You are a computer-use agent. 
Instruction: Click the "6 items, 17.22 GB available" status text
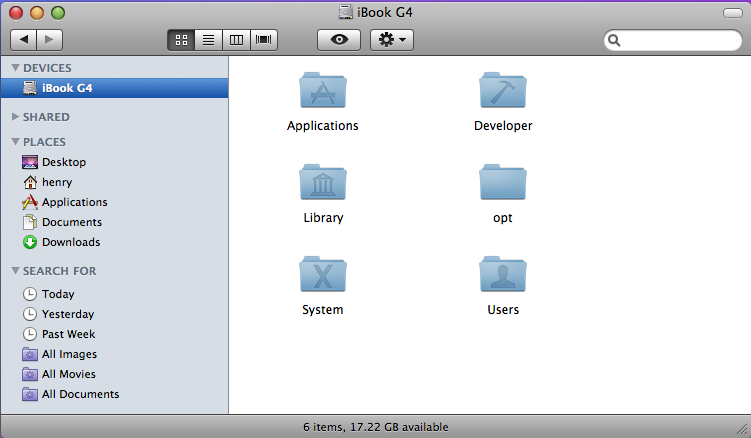376,427
